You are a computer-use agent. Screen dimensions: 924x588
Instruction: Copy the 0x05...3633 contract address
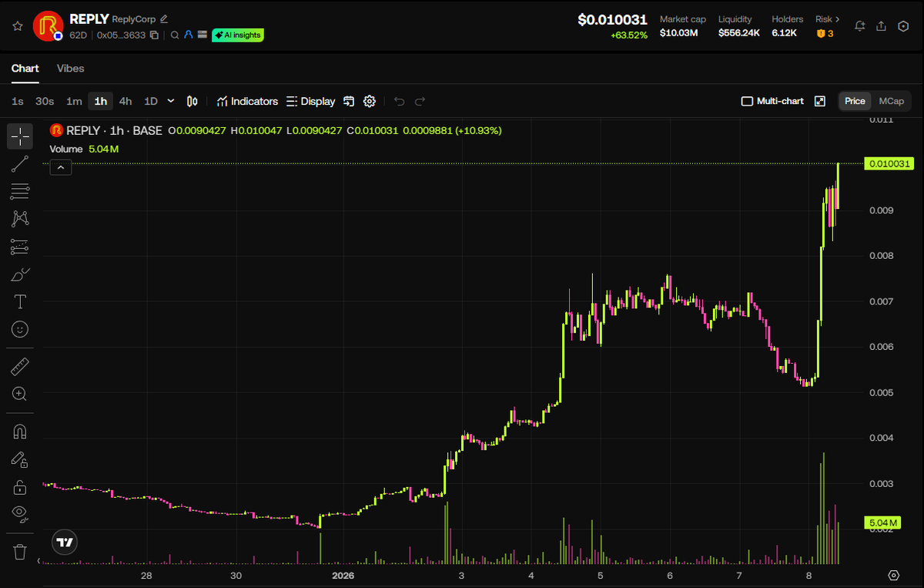pos(155,35)
